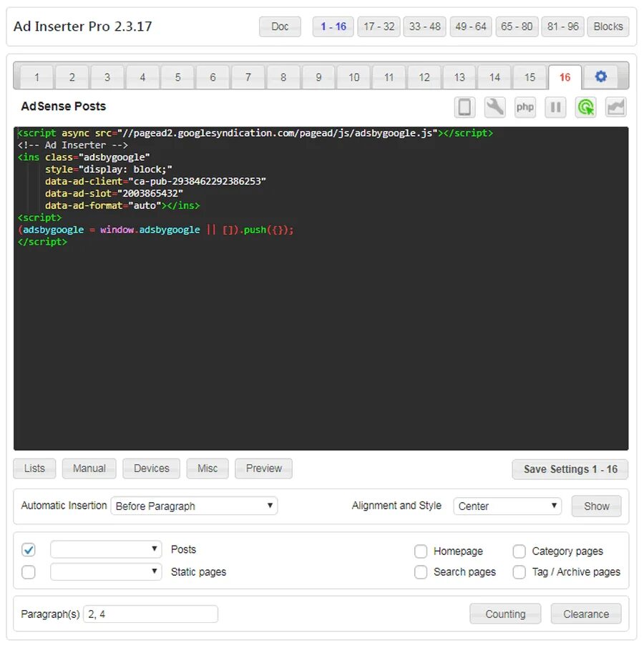
Task: Open plugin settings with the gear icon
Action: pyautogui.click(x=600, y=77)
